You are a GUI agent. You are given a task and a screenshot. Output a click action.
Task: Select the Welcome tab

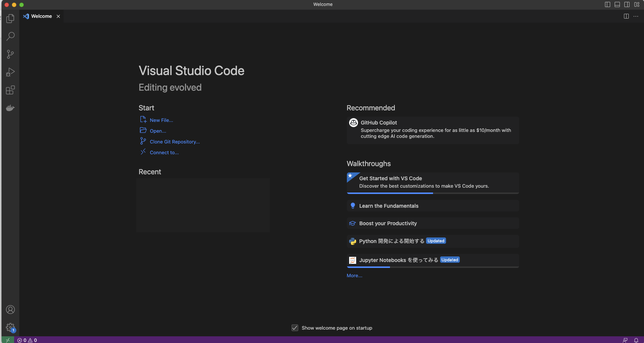pyautogui.click(x=41, y=16)
